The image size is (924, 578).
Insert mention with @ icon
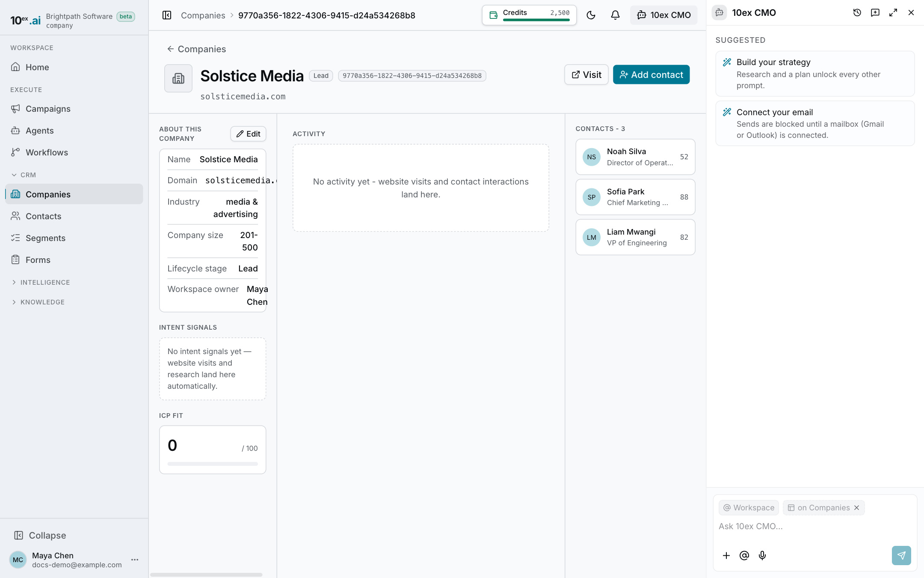coord(744,556)
